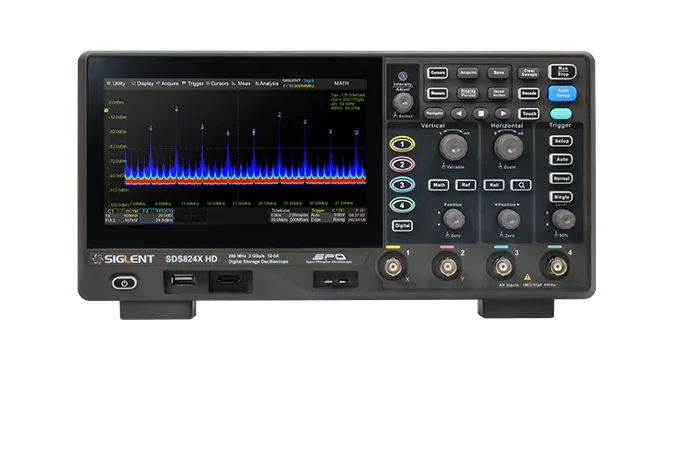The height and width of the screenshot is (450, 675).
Task: Tap the MATH label on the screen
Action: pos(341,84)
